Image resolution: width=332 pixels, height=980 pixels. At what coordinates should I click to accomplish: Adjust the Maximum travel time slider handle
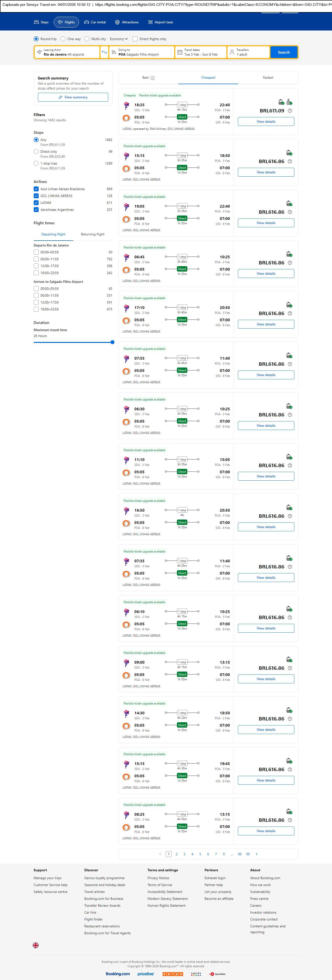(x=112, y=342)
